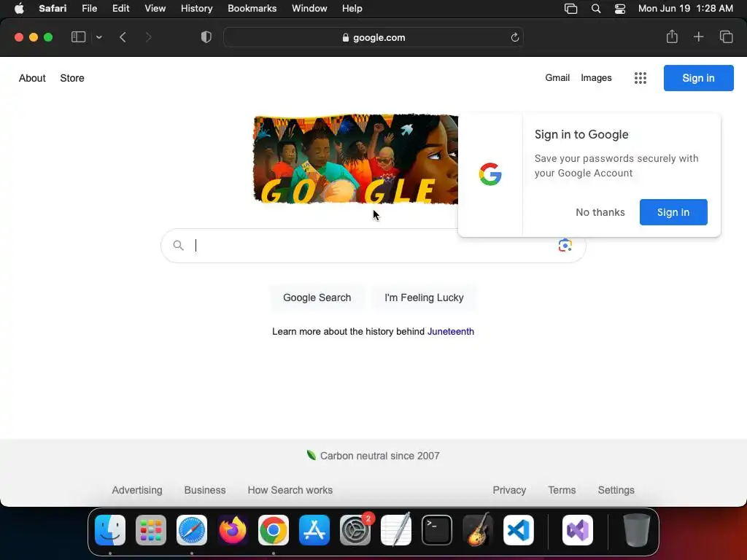This screenshot has height=560, width=747.
Task: Open How Search works link
Action: [290, 490]
